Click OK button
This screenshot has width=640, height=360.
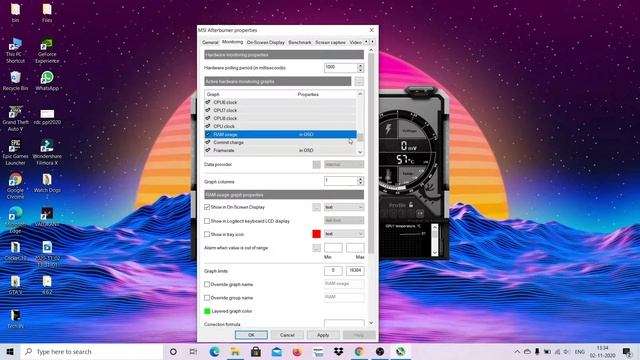pyautogui.click(x=251, y=335)
